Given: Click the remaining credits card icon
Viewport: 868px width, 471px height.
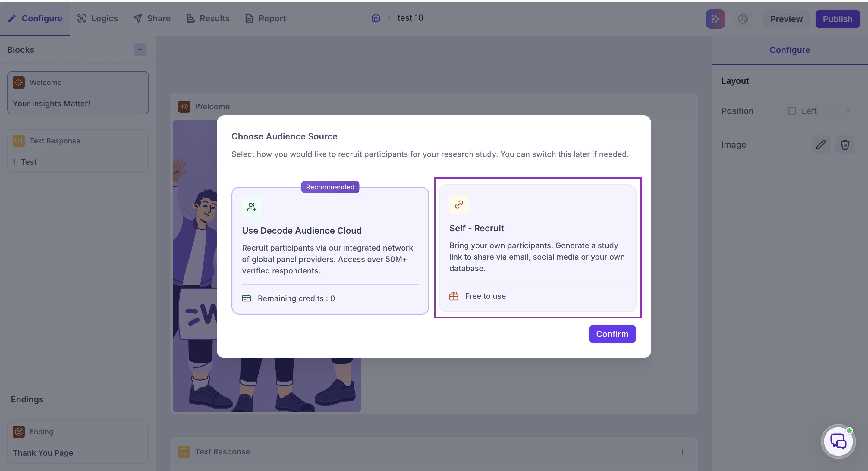Looking at the screenshot, I should (x=246, y=298).
